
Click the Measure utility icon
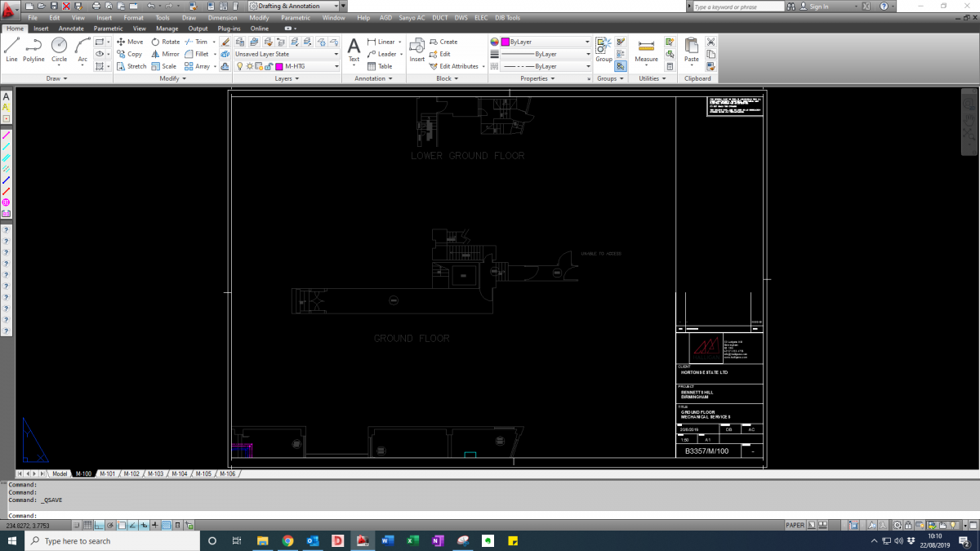coord(646,50)
